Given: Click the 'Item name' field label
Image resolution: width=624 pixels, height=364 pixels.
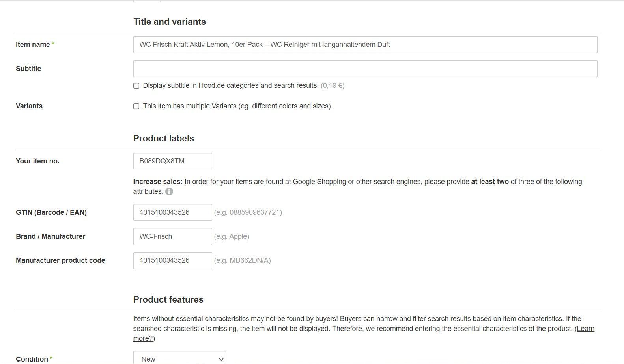Looking at the screenshot, I should [33, 45].
